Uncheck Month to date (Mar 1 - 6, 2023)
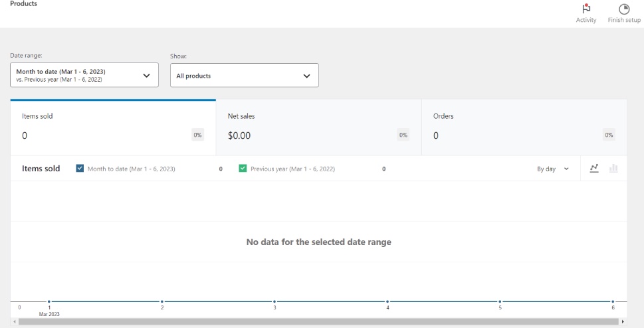This screenshot has width=644, height=328. [80, 169]
